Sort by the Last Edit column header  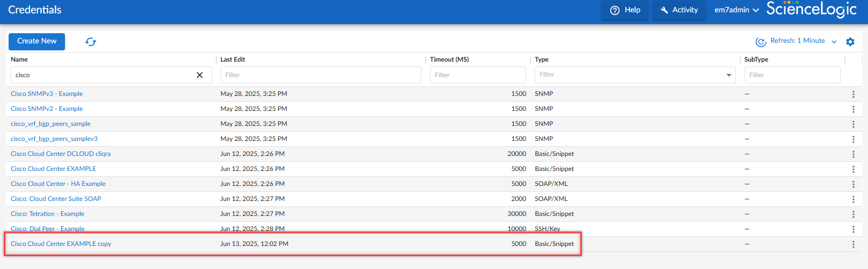click(x=232, y=59)
